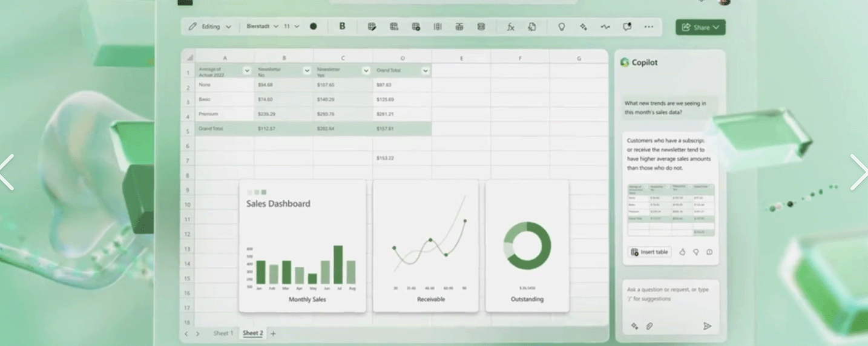Viewport: 868px width, 346px height.
Task: Click the black font color circle
Action: (x=313, y=27)
